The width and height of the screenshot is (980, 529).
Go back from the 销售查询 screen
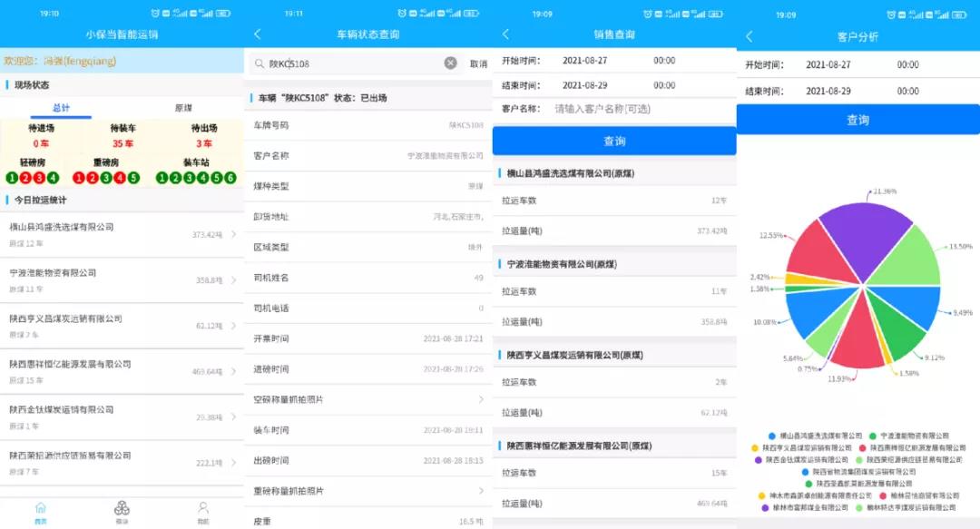point(505,34)
